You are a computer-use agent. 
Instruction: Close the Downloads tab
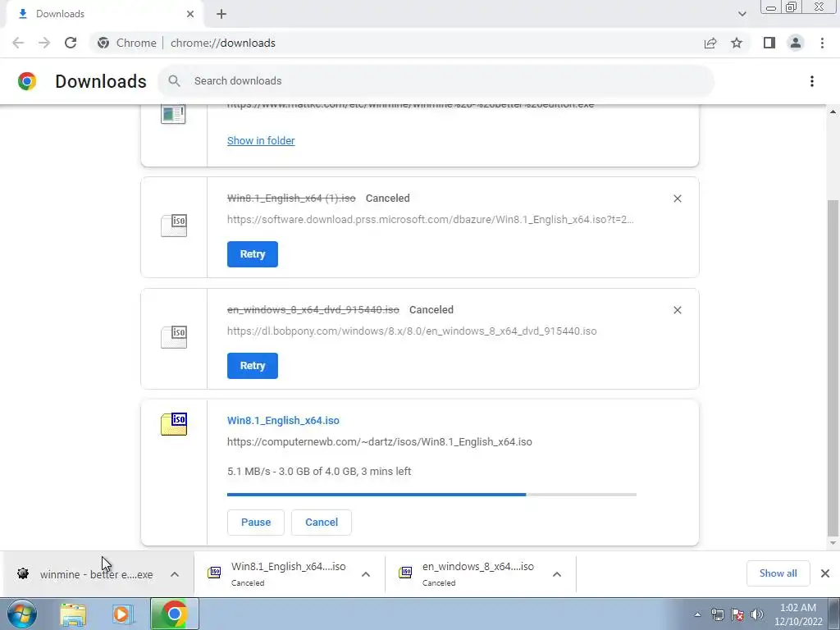click(190, 14)
